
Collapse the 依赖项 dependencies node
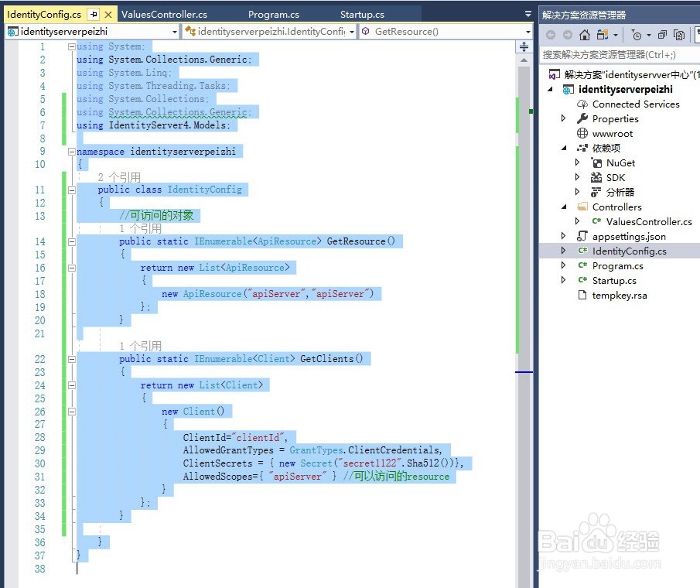click(563, 148)
